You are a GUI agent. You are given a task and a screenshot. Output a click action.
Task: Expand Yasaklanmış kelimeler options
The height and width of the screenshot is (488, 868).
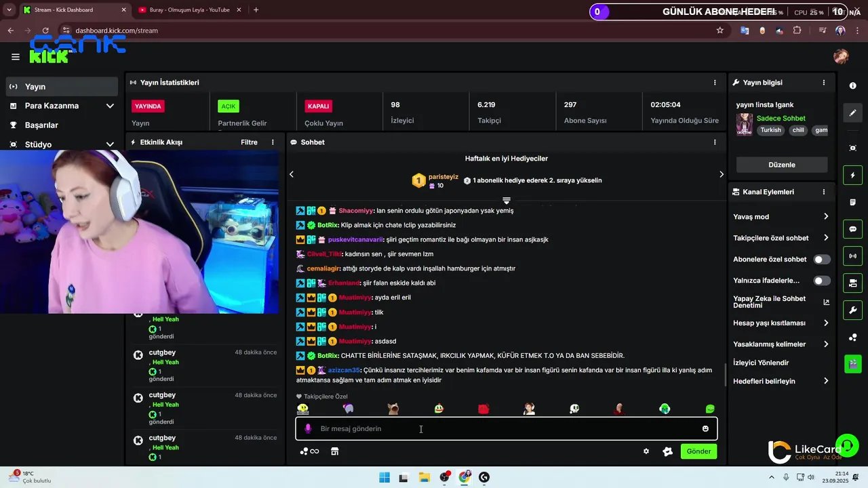826,344
